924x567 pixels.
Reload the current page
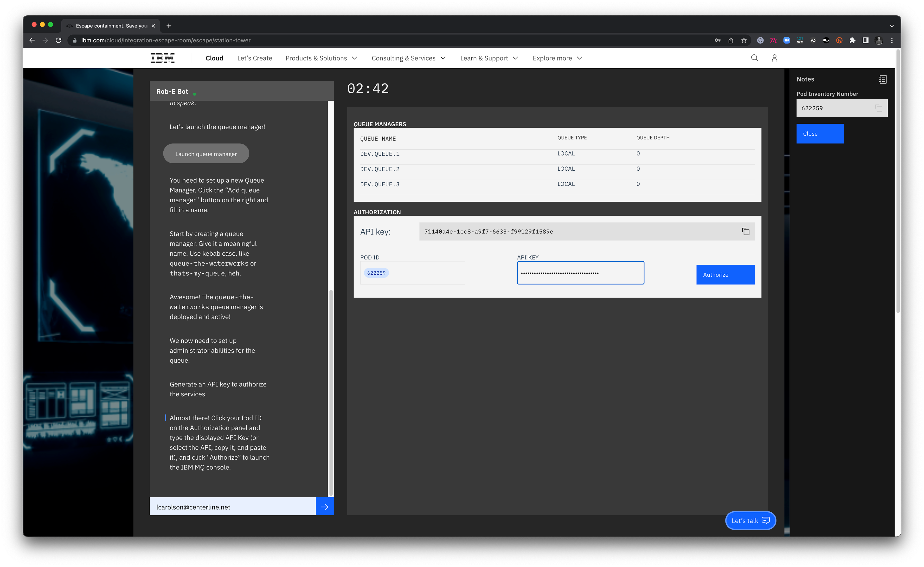tap(58, 40)
